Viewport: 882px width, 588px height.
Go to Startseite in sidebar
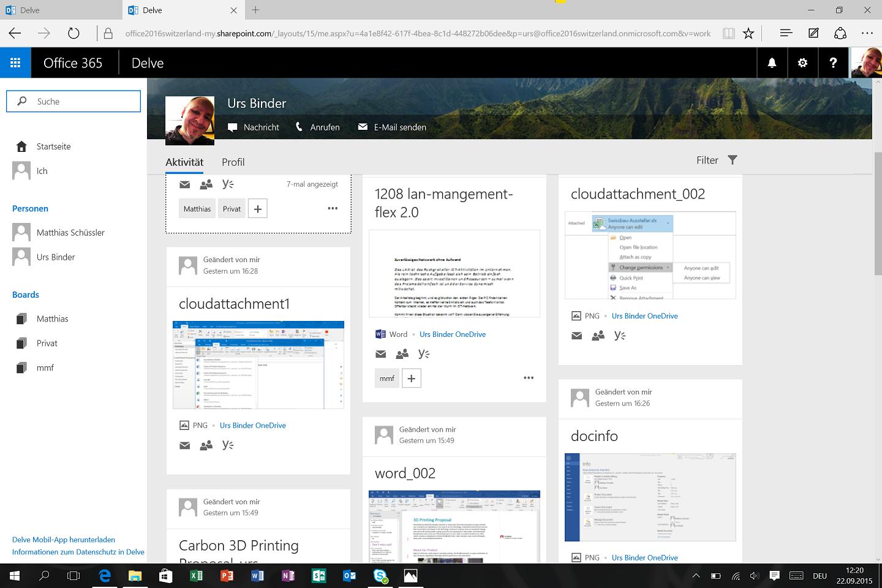(x=53, y=146)
